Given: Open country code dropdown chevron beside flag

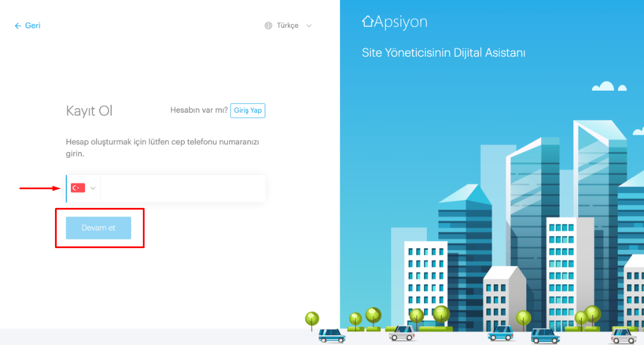Looking at the screenshot, I should pos(93,188).
